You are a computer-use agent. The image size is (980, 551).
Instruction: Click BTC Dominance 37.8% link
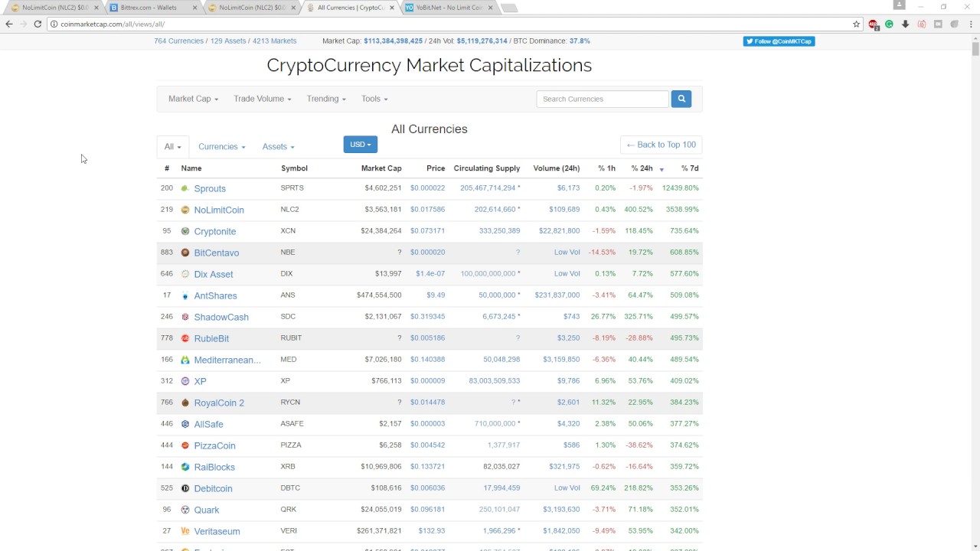[x=580, y=41]
